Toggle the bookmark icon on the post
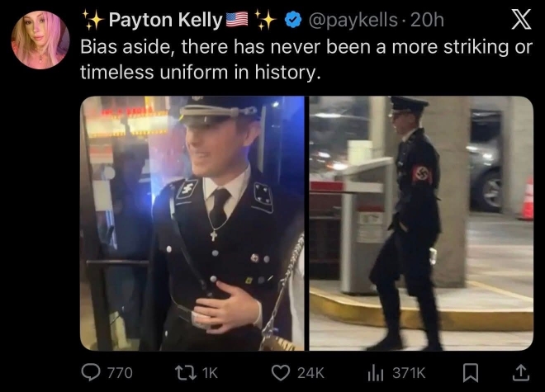 click(x=471, y=373)
